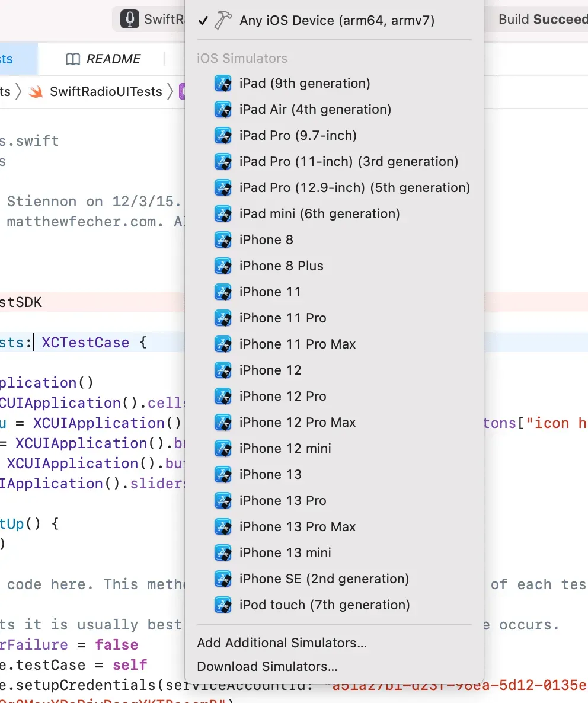Viewport: 588px width, 703px height.
Task: Click the README book icon
Action: point(72,59)
